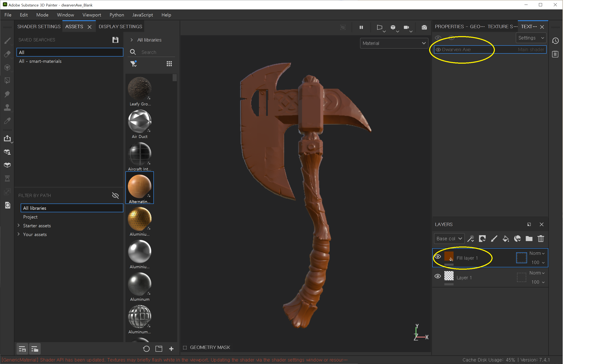Hide the Layer 1 eye toggle
Screen dimensions: 608x364
click(x=437, y=276)
